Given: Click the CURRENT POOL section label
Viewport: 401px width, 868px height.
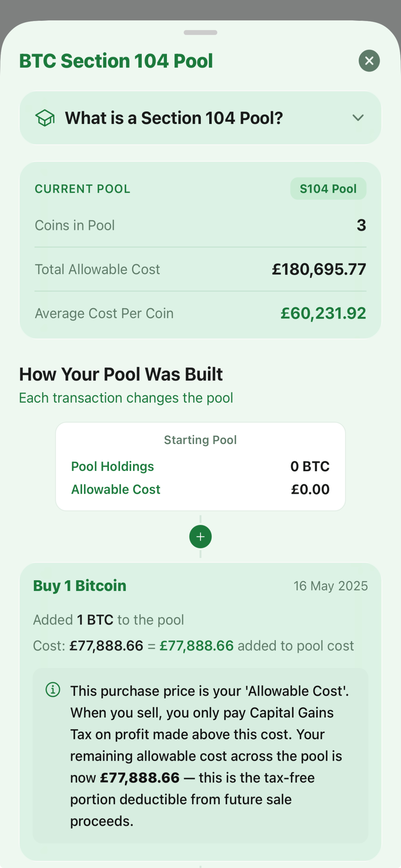Looking at the screenshot, I should tap(83, 189).
